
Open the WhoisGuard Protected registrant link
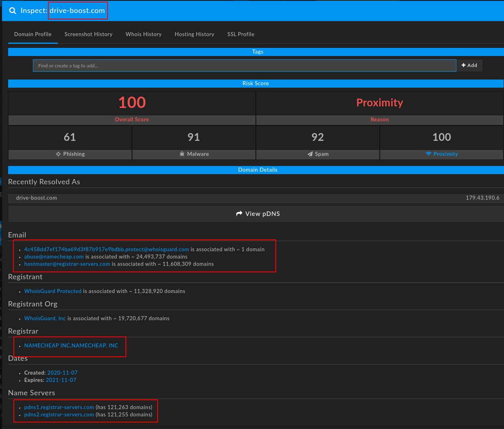53,291
